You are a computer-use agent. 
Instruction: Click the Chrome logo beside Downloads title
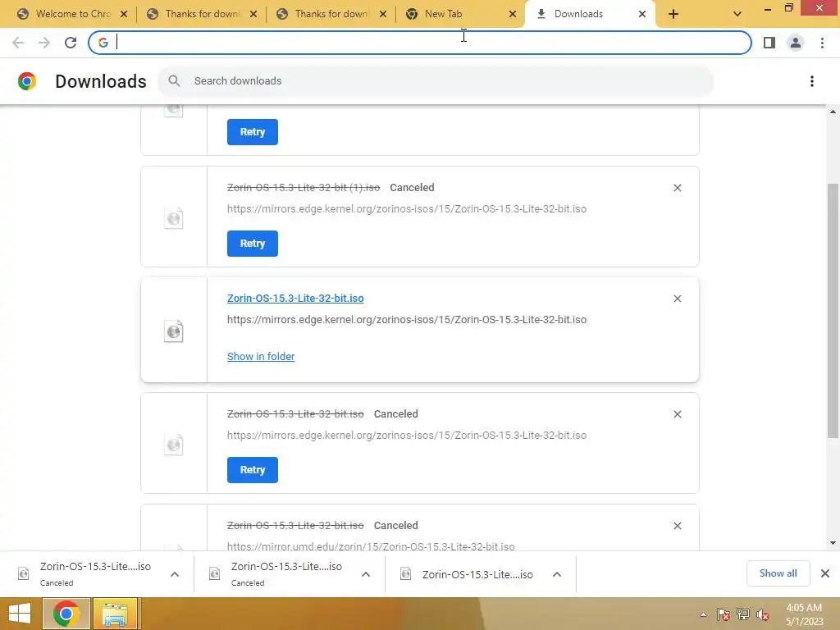27,81
